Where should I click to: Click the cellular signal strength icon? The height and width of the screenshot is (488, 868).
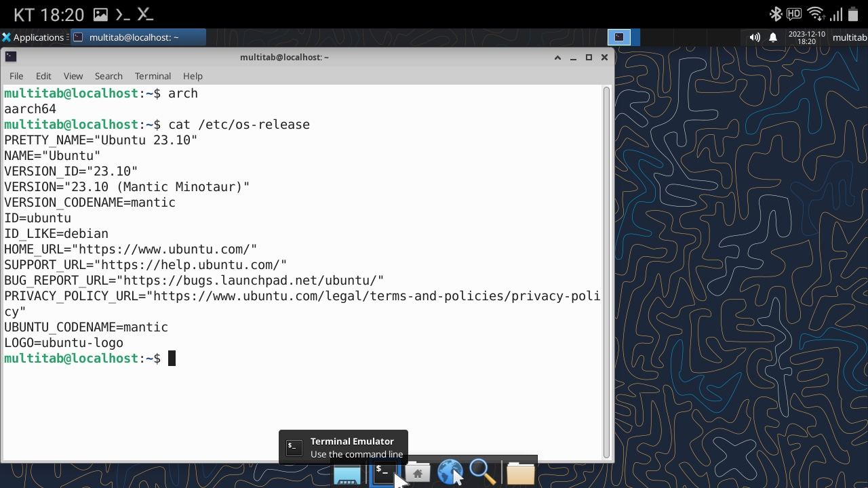(x=836, y=14)
